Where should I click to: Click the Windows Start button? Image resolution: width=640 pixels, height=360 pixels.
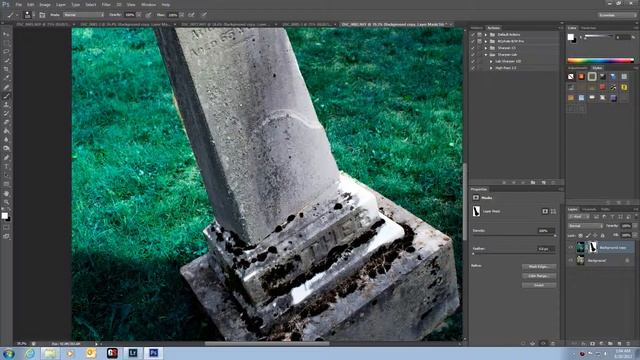click(8, 353)
